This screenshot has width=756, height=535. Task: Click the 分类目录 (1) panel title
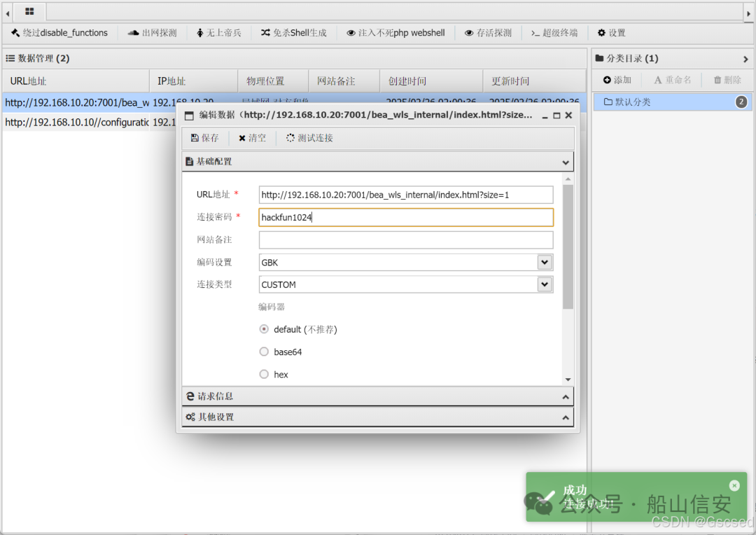(x=626, y=58)
